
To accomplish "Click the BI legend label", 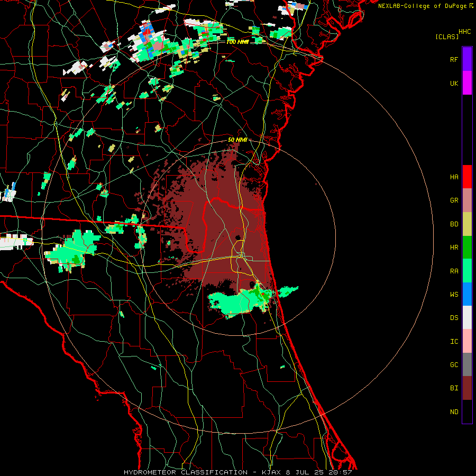I will click(454, 388).
